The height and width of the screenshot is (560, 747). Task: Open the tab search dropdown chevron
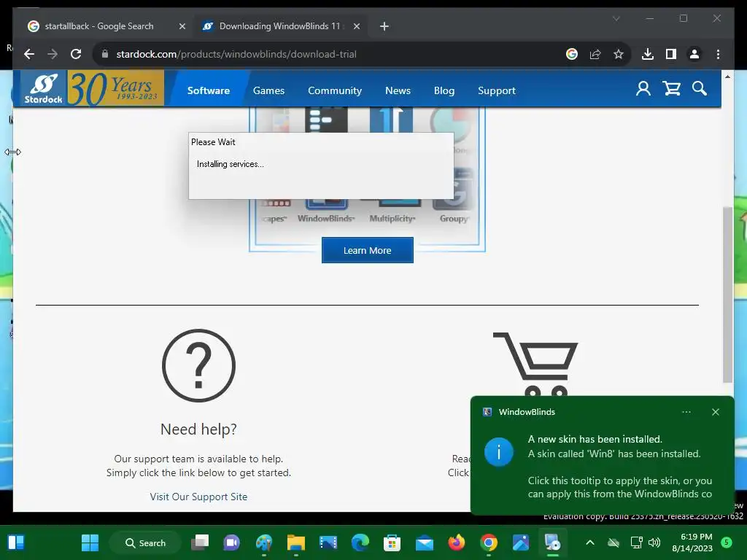[616, 18]
